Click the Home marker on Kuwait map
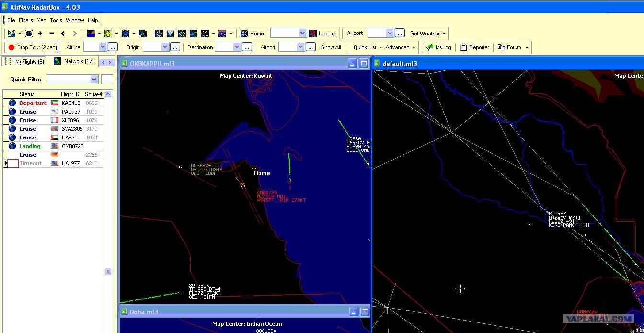 pyautogui.click(x=255, y=169)
